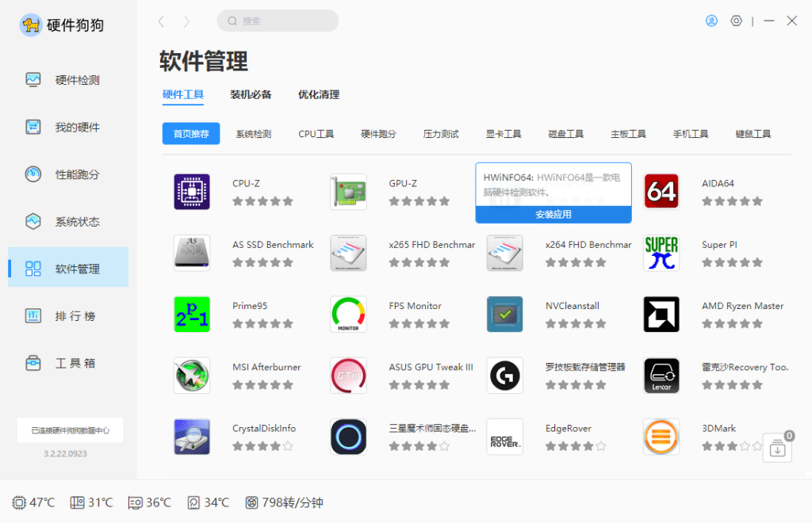812x523 pixels.
Task: Click the 'EdgeRover' name text
Action: coord(568,429)
